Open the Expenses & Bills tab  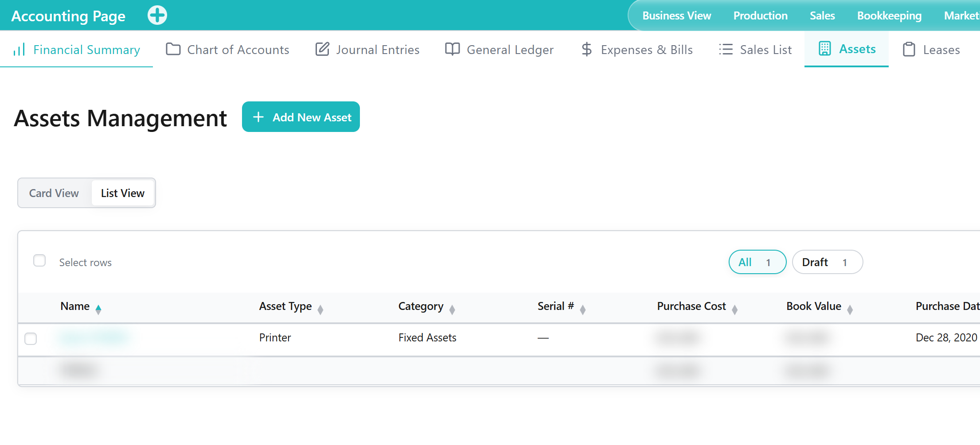[x=637, y=50]
